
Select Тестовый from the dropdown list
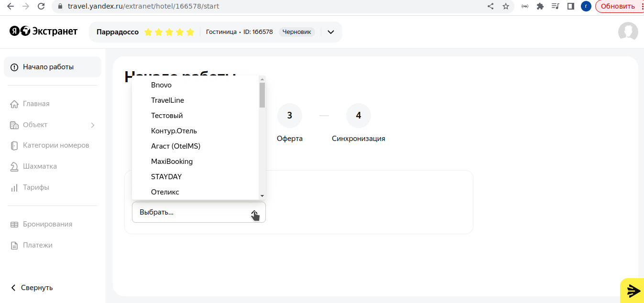[196, 116]
